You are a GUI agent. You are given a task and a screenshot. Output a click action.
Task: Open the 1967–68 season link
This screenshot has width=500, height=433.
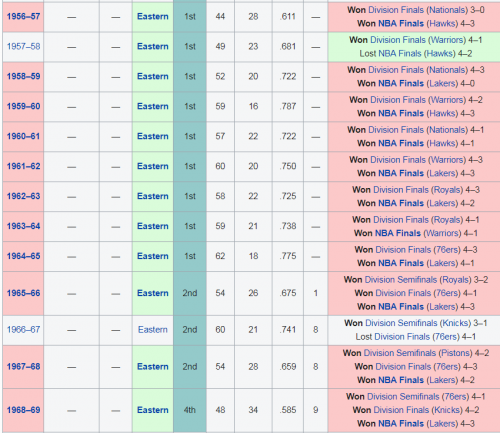pyautogui.click(x=23, y=367)
